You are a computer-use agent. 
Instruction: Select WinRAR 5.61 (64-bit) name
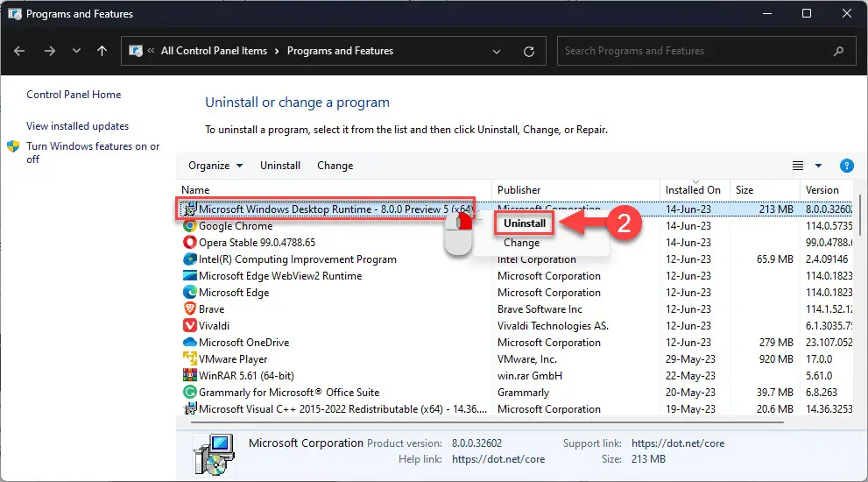[246, 376]
